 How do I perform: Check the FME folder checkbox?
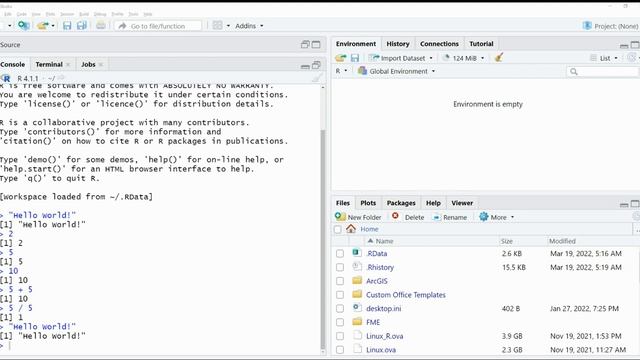(340, 322)
